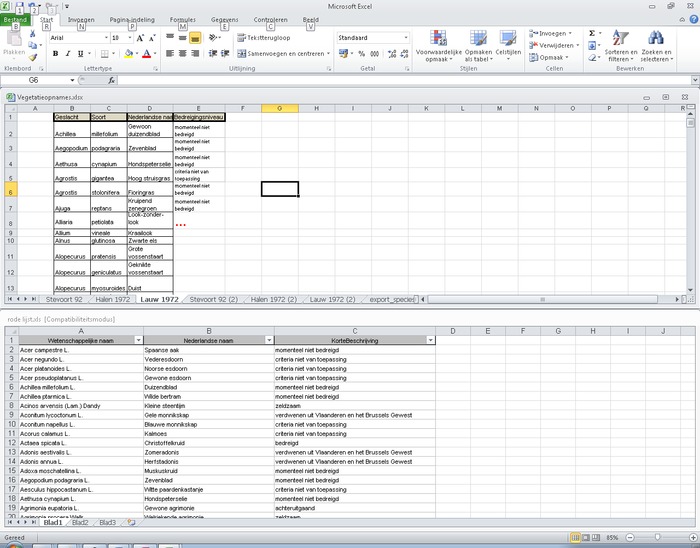Click the AutoSum sigma icon
The width and height of the screenshot is (700, 548).
(592, 33)
